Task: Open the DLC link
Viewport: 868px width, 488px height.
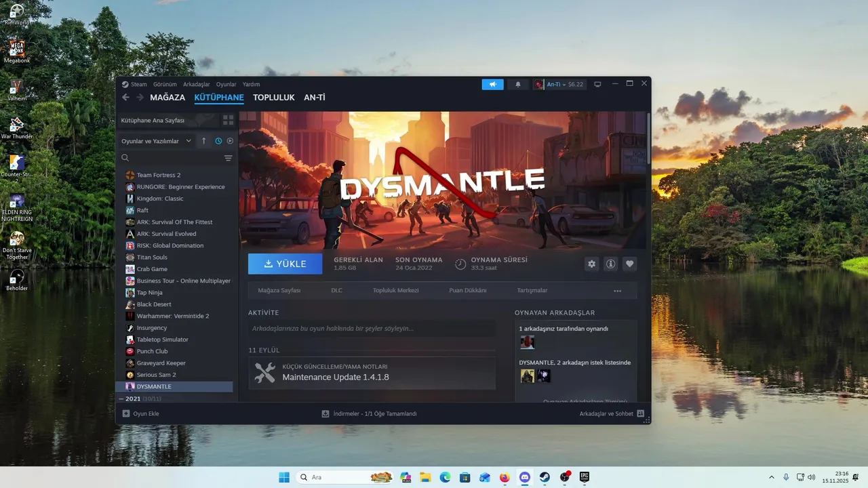Action: pos(336,291)
